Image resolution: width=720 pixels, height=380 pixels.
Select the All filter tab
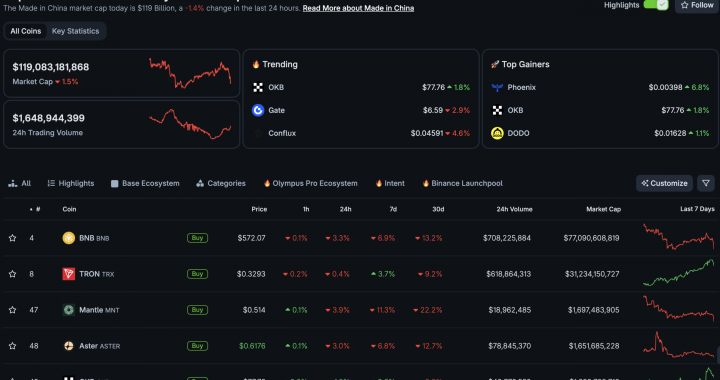(20, 183)
